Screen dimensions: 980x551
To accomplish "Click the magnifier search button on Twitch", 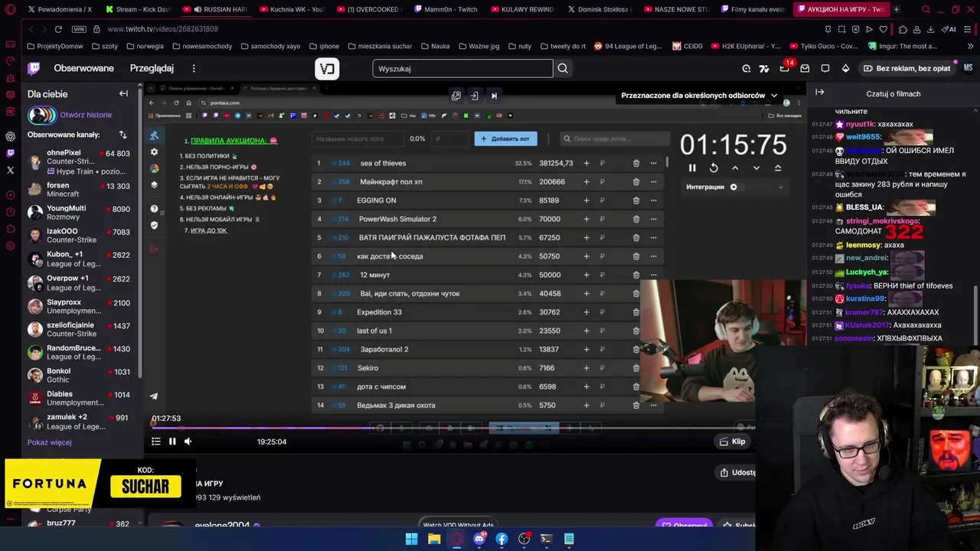I will click(563, 69).
